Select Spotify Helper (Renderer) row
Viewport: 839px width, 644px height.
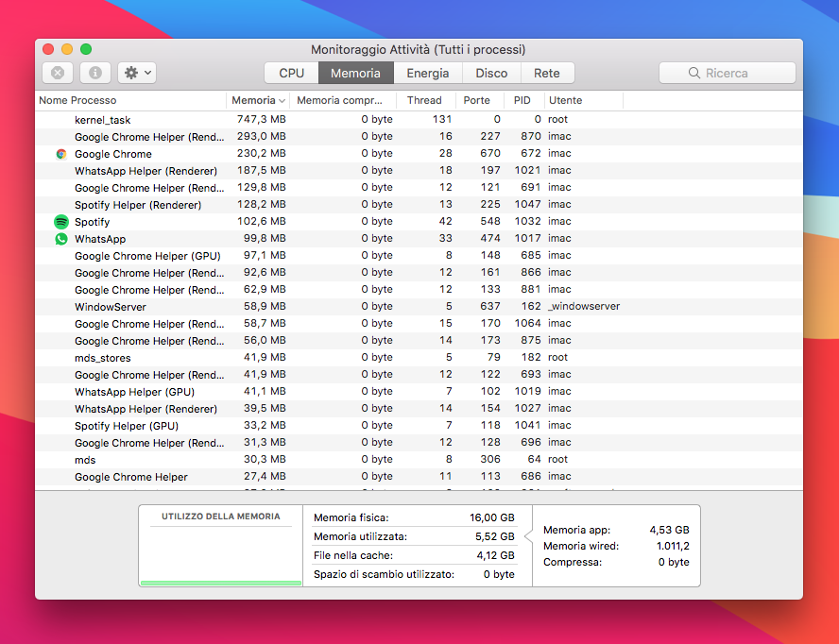419,205
